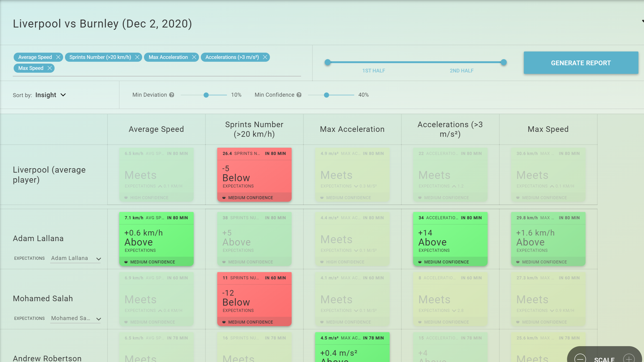Click Min Confidence slider handle
This screenshot has height=362, width=644.
coord(326,95)
